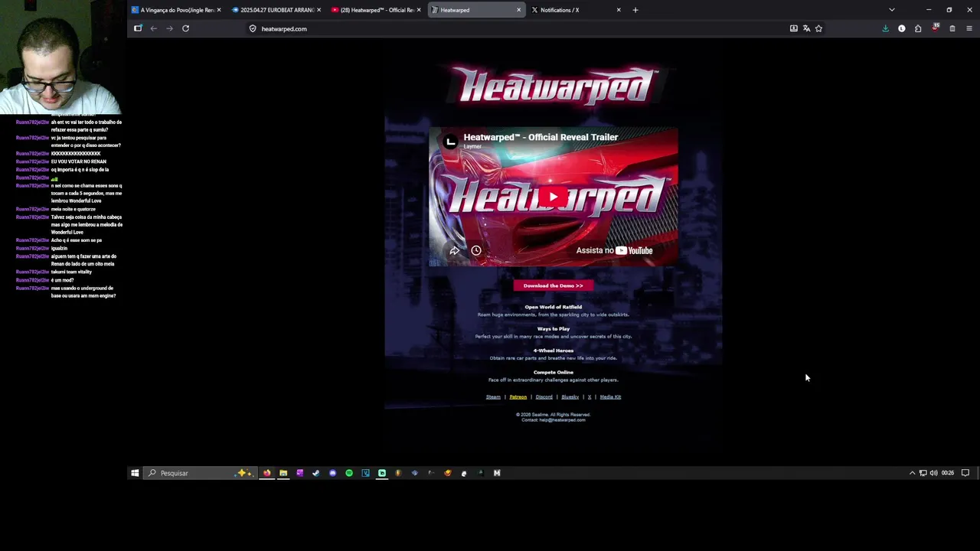Screen dimensions: 980x551
Task: Open the Bluesky link in the footer
Action: [570, 397]
